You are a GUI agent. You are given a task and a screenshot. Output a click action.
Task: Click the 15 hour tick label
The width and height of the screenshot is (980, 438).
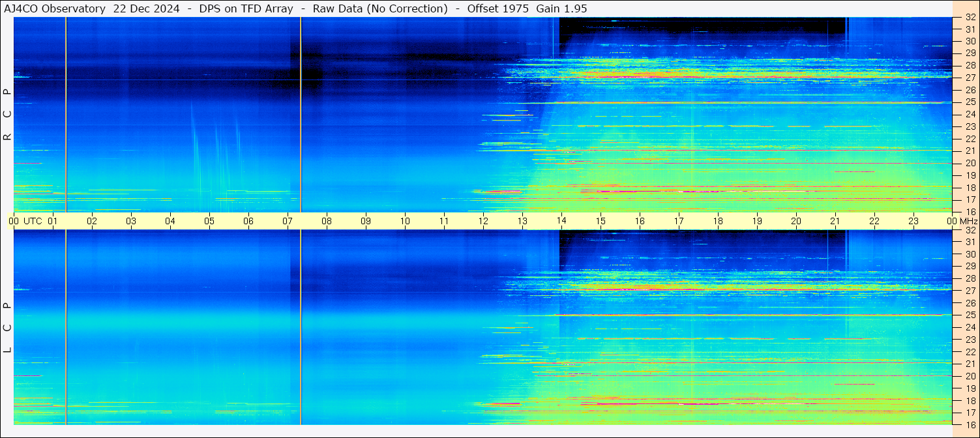click(601, 221)
